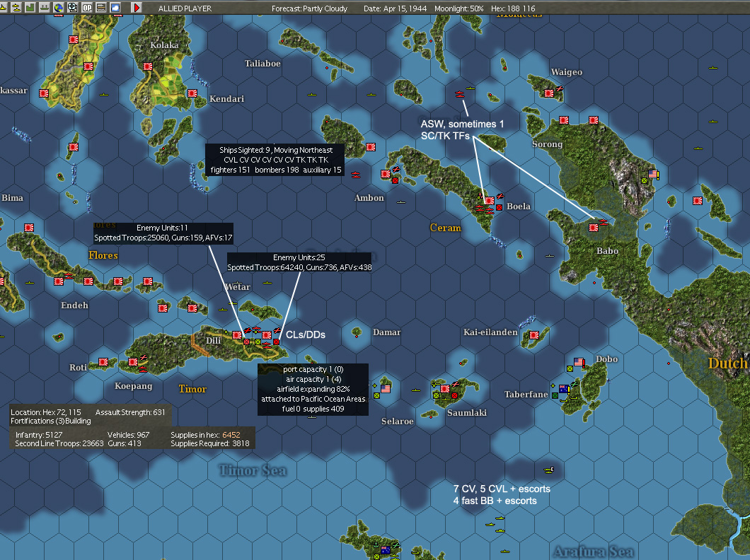
Task: Select the Japanese base flag at Roti
Action: 103,362
